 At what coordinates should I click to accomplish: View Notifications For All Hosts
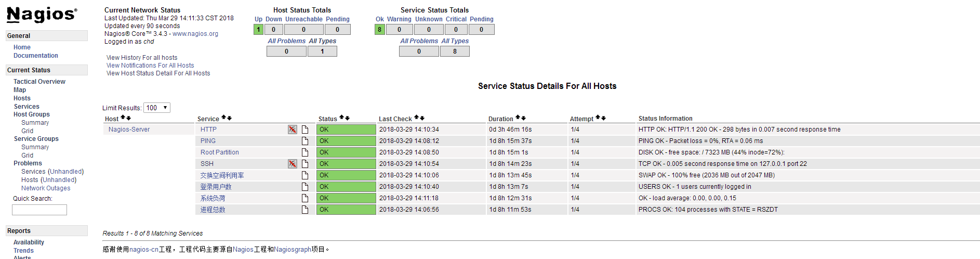click(150, 66)
